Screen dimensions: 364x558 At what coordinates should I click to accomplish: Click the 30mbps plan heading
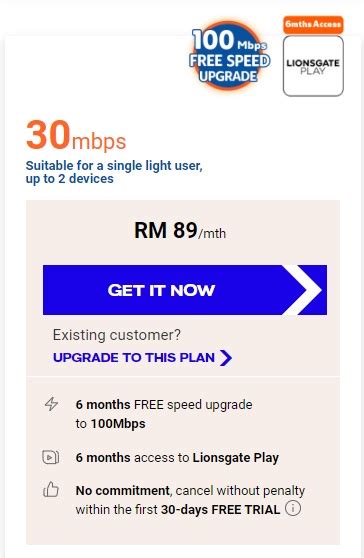click(x=76, y=136)
